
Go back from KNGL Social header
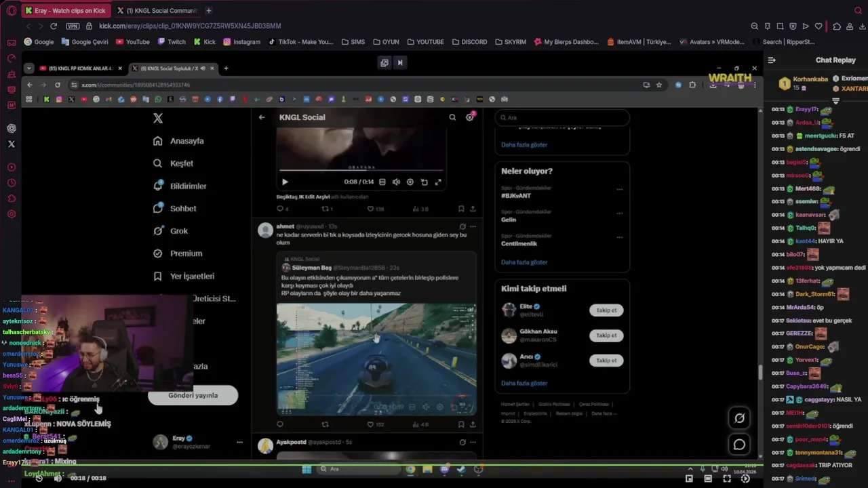[262, 117]
